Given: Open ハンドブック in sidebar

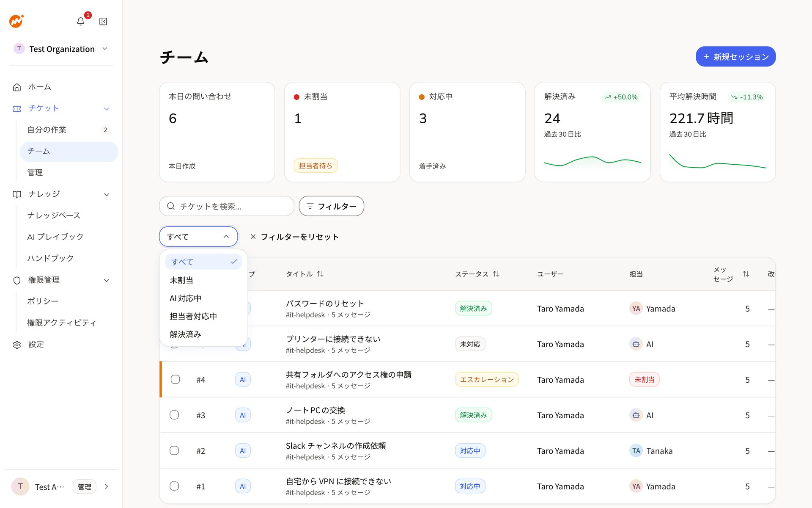Looking at the screenshot, I should [69, 258].
